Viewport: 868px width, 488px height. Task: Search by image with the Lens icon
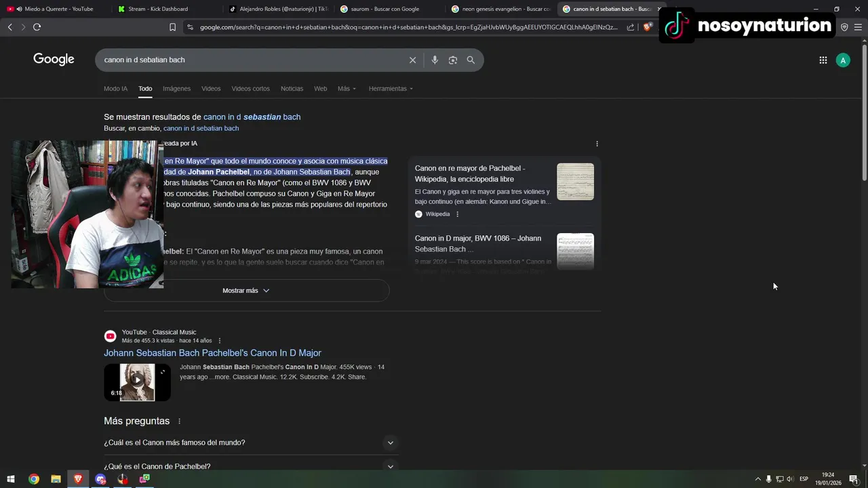453,60
